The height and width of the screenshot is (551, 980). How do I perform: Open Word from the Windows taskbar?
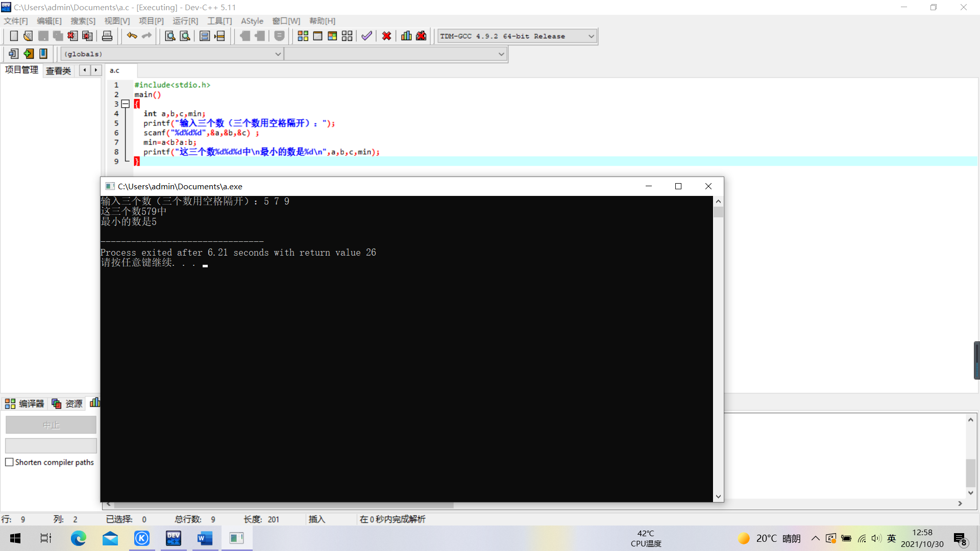205,538
